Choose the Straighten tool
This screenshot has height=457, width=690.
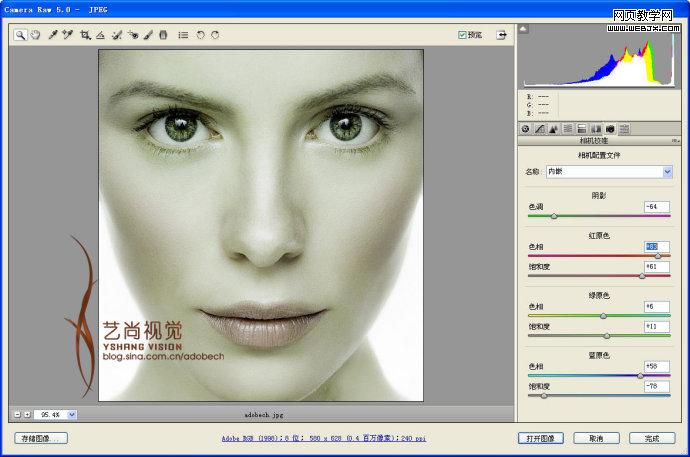100,35
